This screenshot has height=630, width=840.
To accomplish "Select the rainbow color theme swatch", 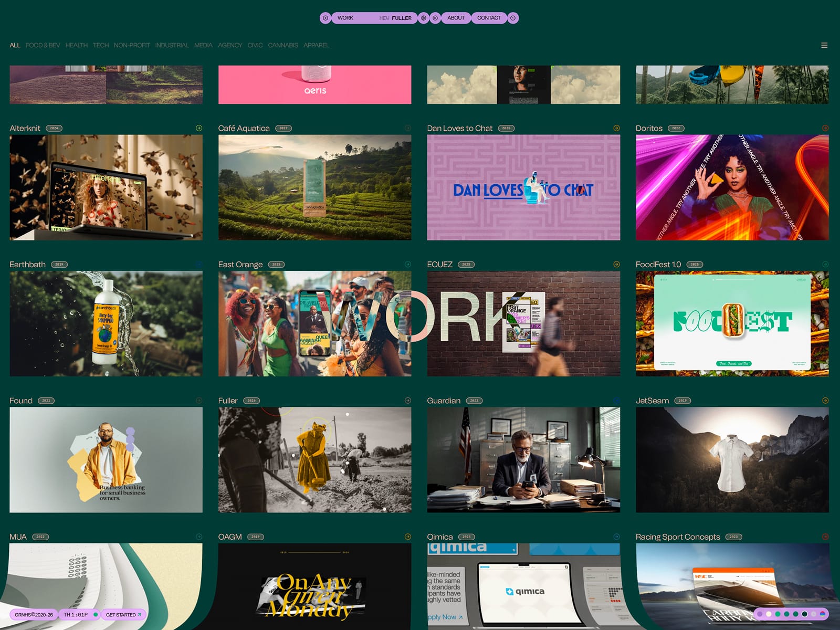I will 823,614.
